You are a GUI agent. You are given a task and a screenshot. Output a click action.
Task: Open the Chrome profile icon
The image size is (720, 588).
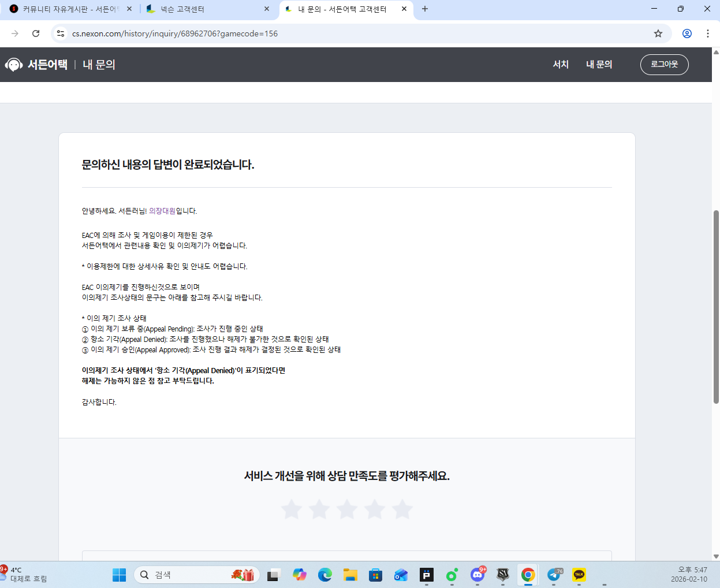687,34
